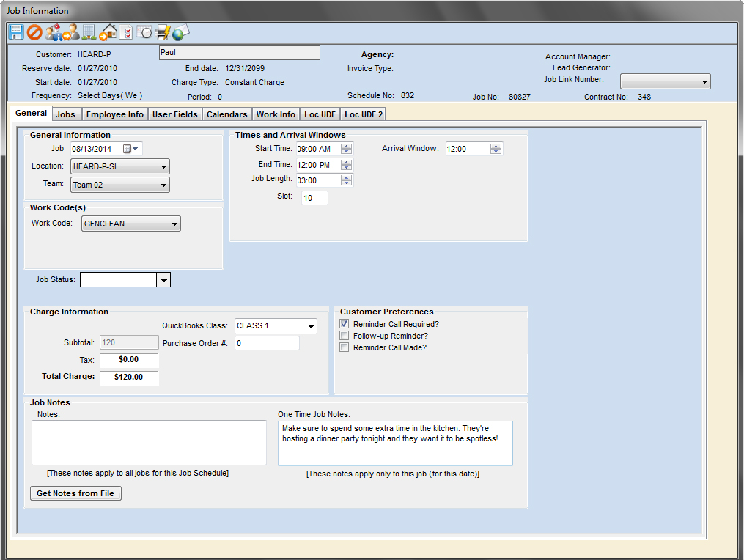Check the Reminder Call Made checkbox
This screenshot has height=560, width=744.
(x=345, y=347)
